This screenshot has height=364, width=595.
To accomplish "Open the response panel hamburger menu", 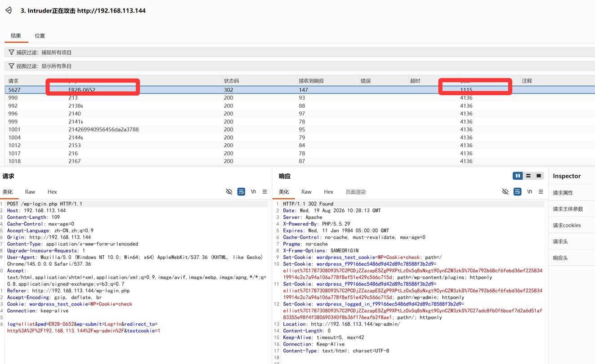I will pos(541,192).
